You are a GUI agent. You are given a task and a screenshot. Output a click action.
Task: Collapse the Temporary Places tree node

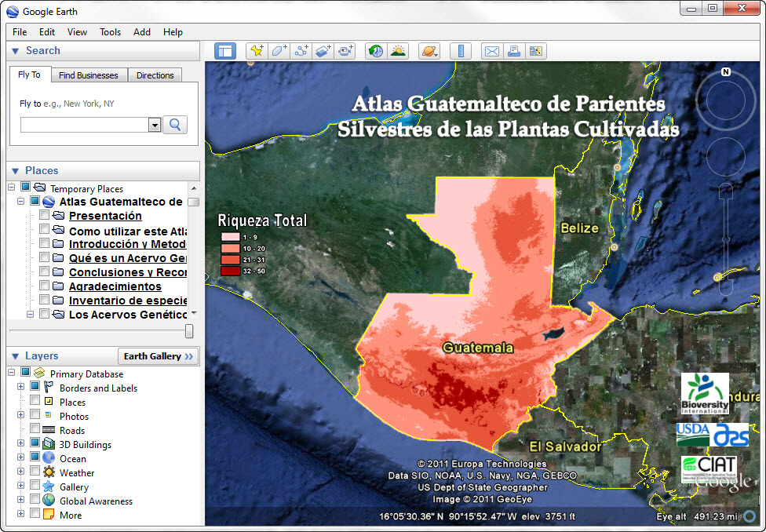[12, 187]
